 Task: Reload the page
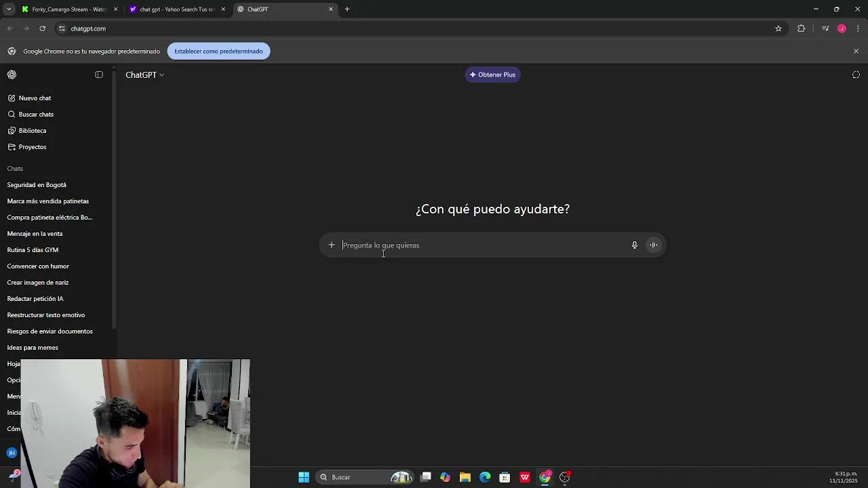coord(42,28)
